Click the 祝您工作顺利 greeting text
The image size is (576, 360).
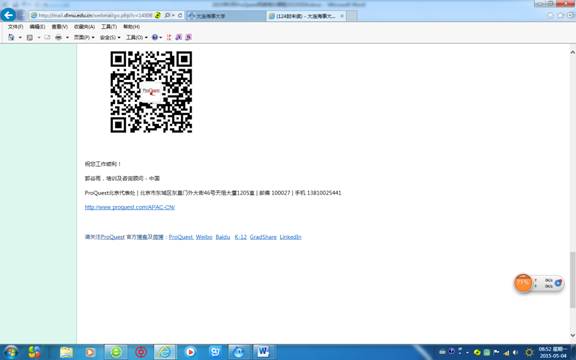(103, 164)
